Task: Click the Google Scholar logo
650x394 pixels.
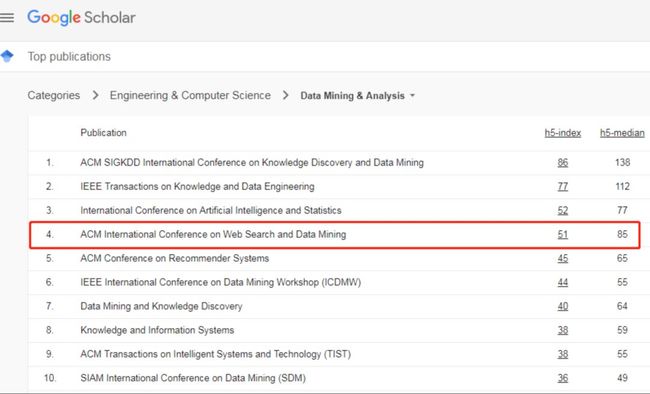Action: click(x=81, y=17)
